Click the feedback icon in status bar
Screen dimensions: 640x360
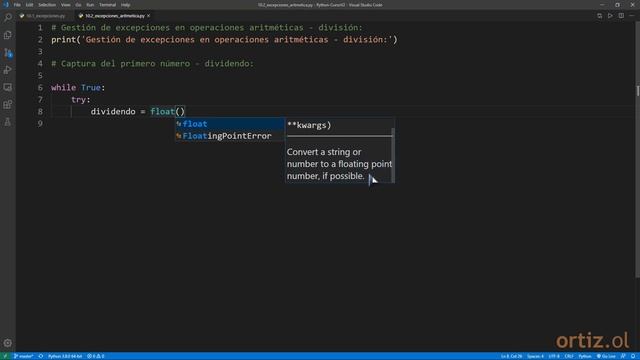coord(623,356)
